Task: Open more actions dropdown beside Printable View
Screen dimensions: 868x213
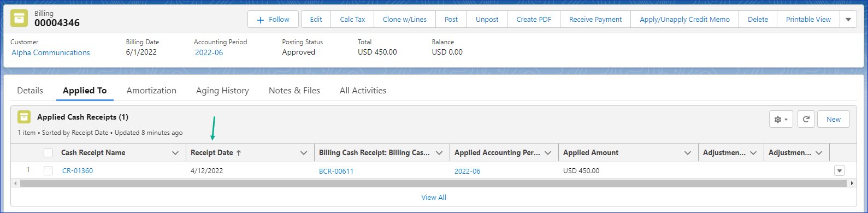Action: [x=848, y=19]
